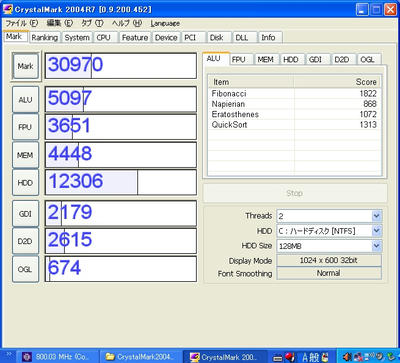Open the CrystalMark2004 folder taskbar button
400x363 pixels.
pyautogui.click(x=141, y=357)
